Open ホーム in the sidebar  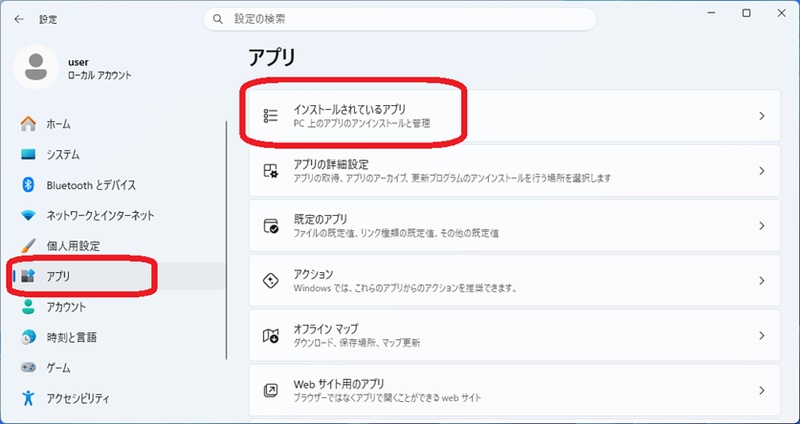point(117,124)
